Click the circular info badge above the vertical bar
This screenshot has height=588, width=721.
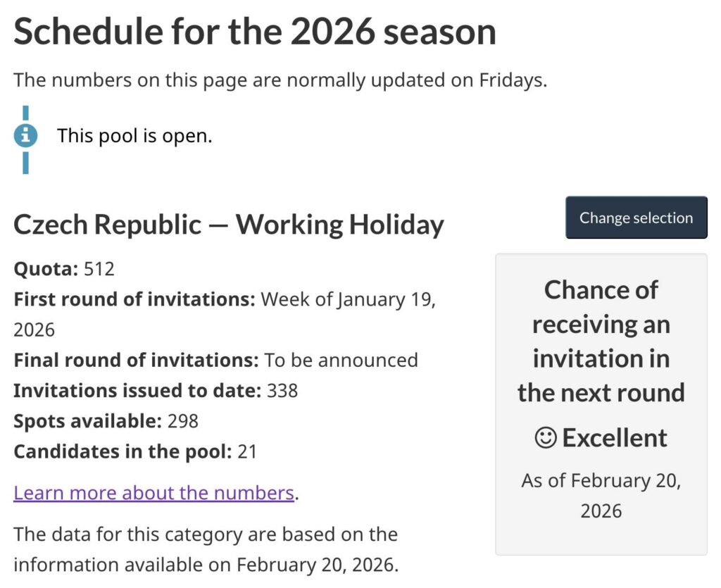click(26, 136)
